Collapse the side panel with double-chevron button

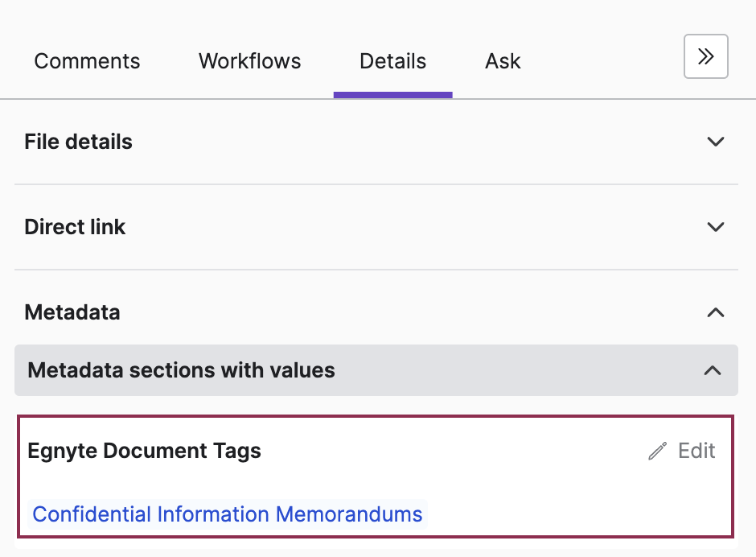tap(705, 56)
